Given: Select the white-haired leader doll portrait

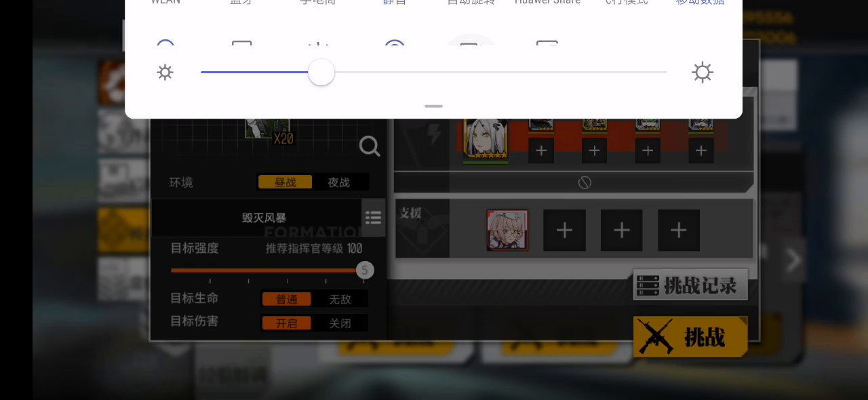Looking at the screenshot, I should [x=486, y=140].
